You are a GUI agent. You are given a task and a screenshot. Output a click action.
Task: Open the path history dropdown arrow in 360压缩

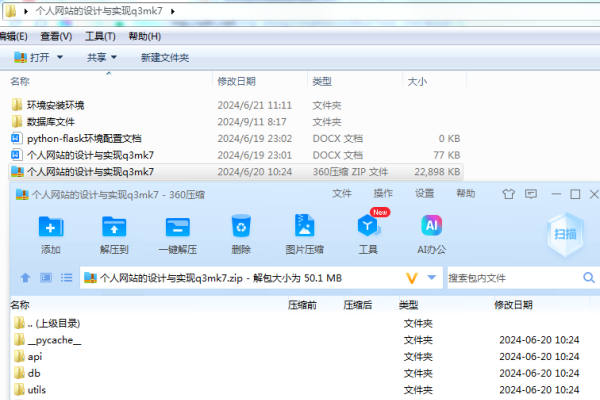(432, 278)
